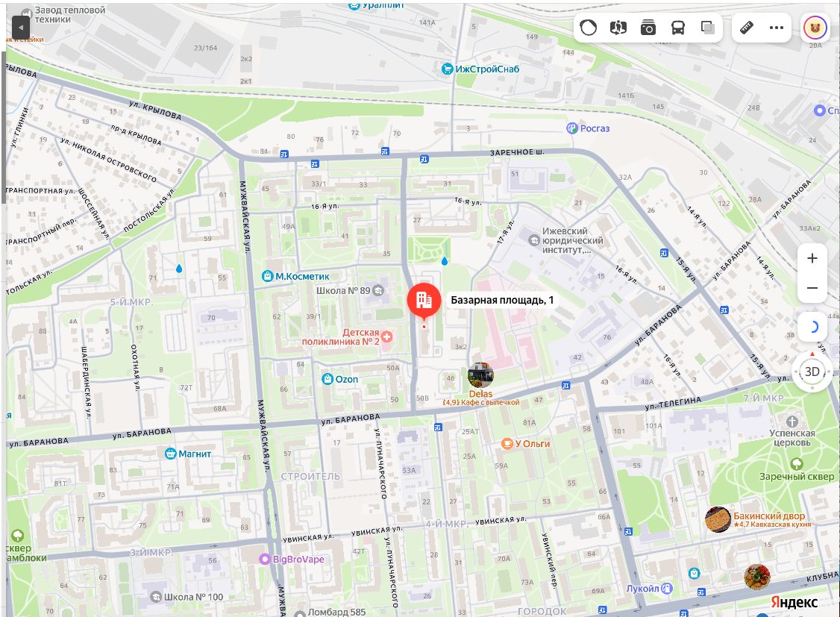Open Бакинский двор restaurant thumbnail
Viewport: 840px width, 617px height.
(x=718, y=519)
